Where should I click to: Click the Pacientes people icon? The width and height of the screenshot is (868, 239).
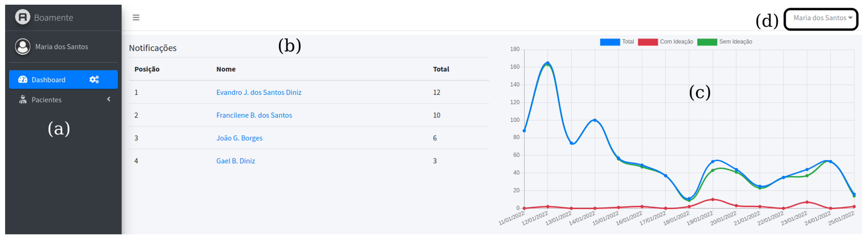pyautogui.click(x=23, y=100)
